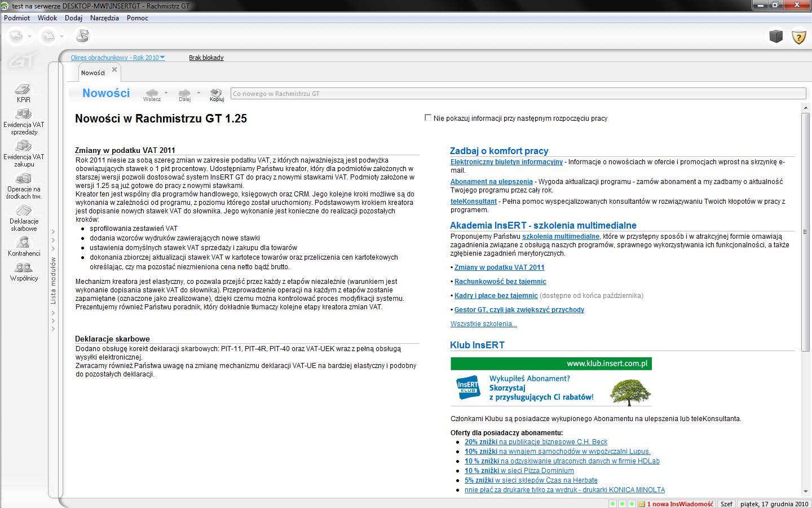Click '1 nowa InsWiadomość' in the status bar
The image size is (812, 508).
pos(680,504)
